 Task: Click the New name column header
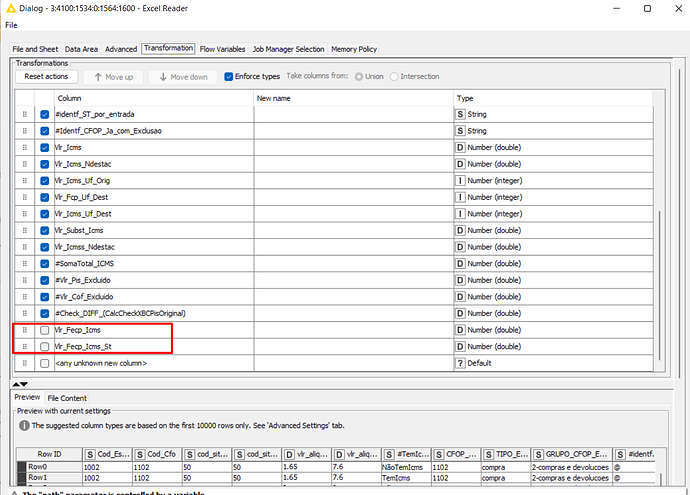(354, 98)
